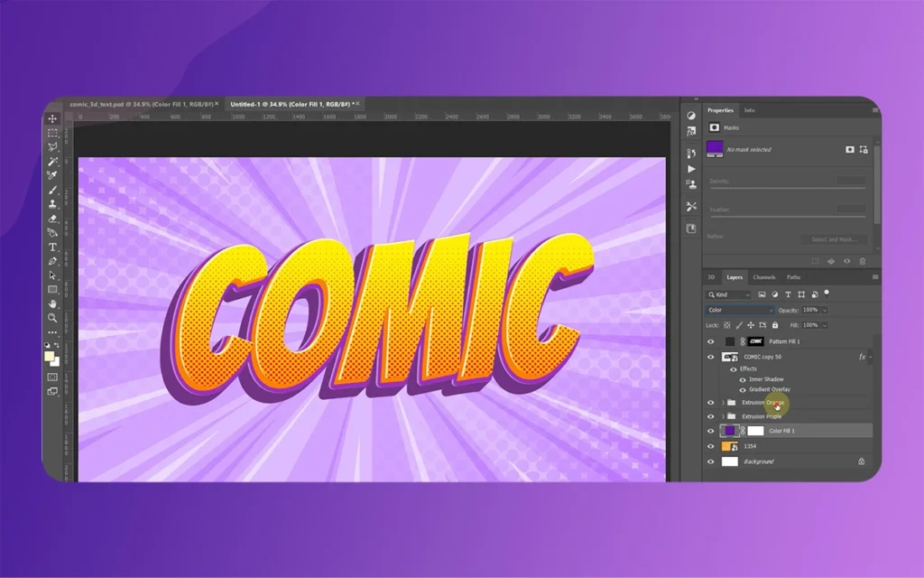Collapse the effects of COMIC copy 50
Image resolution: width=924 pixels, height=578 pixels.
click(x=871, y=357)
